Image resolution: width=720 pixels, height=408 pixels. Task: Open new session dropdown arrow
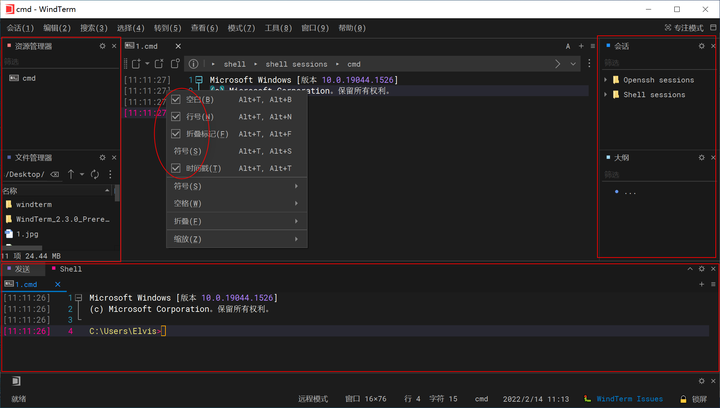coord(147,64)
